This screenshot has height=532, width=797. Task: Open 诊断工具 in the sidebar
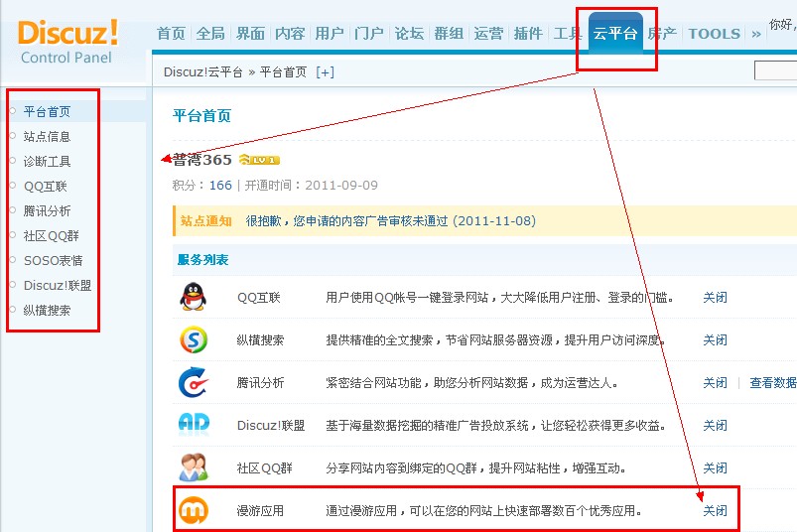click(x=47, y=161)
